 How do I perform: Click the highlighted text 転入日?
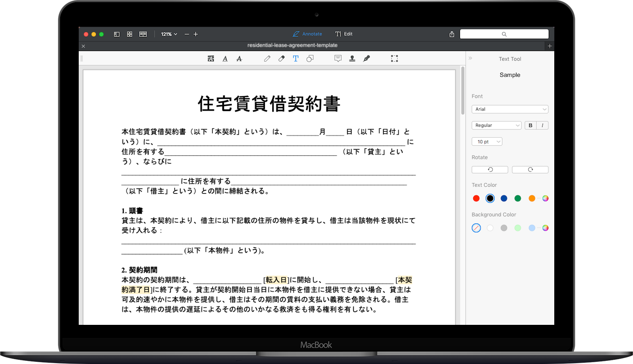(277, 280)
